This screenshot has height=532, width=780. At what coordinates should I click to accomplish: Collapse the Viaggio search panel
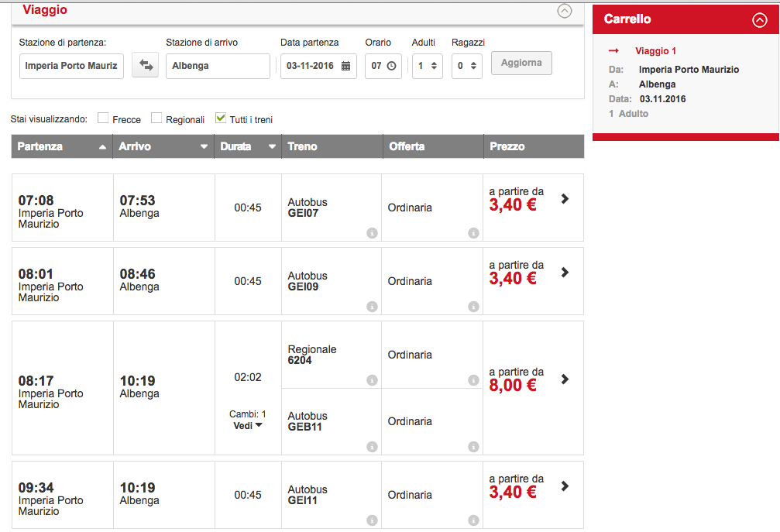point(565,11)
